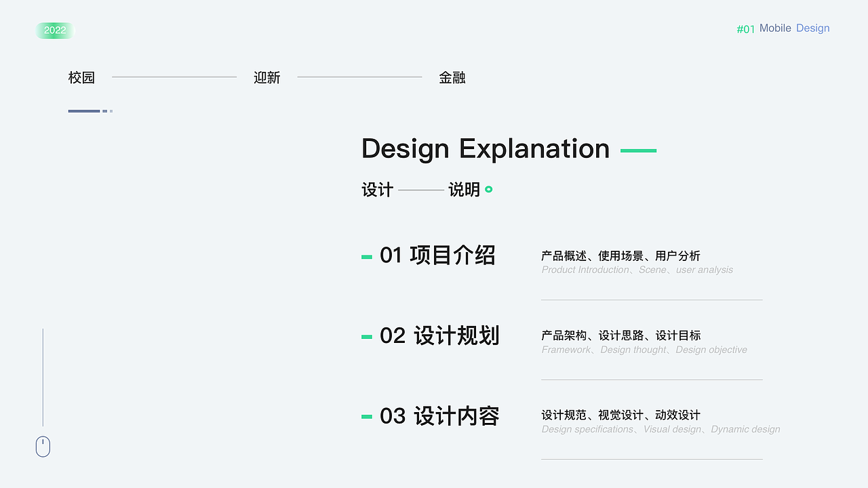The width and height of the screenshot is (868, 488).
Task: Click the 2022 green badge
Action: tap(55, 30)
